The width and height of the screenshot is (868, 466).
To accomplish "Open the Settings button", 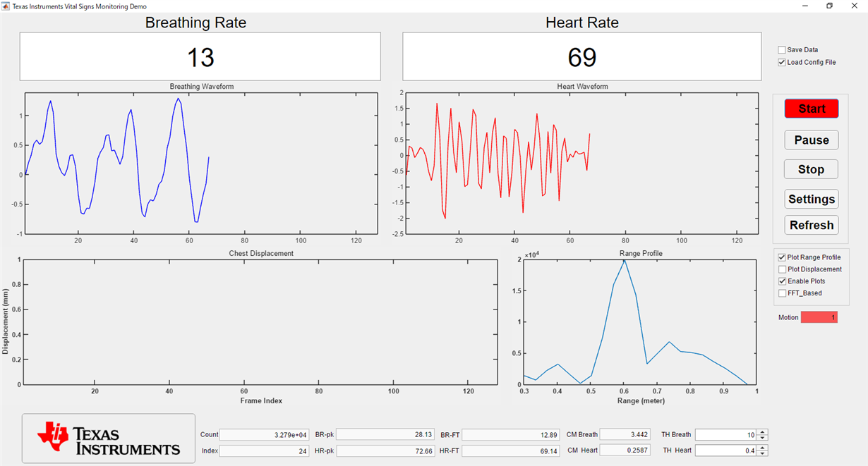I will (812, 199).
